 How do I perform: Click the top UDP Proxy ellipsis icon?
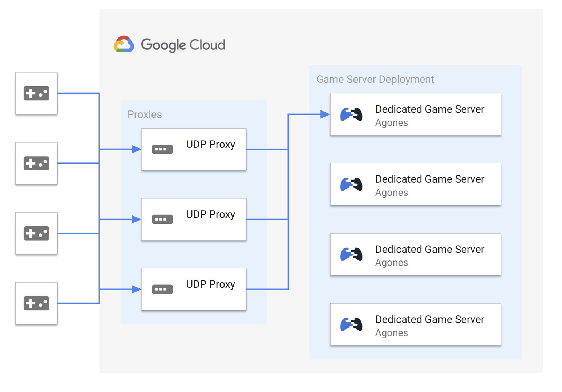tap(162, 149)
